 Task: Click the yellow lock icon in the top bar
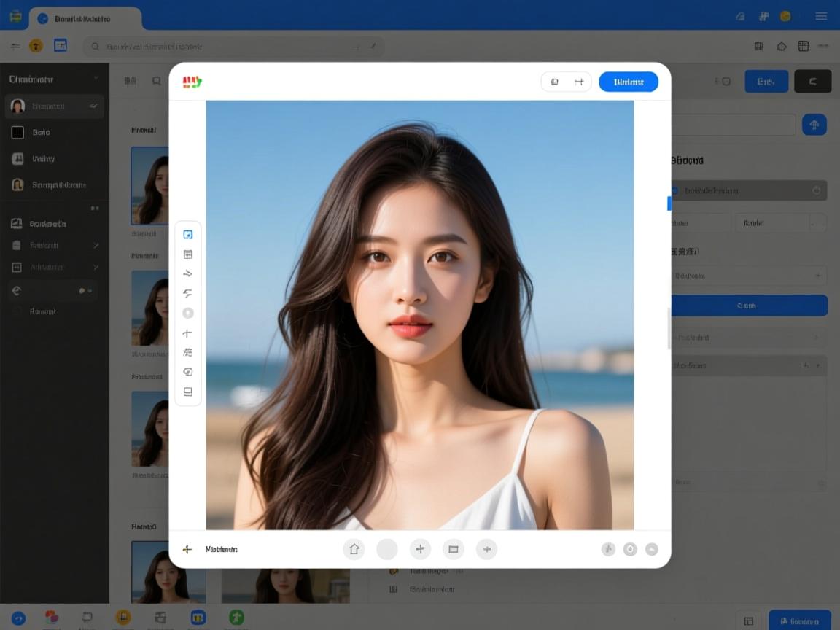(35, 46)
